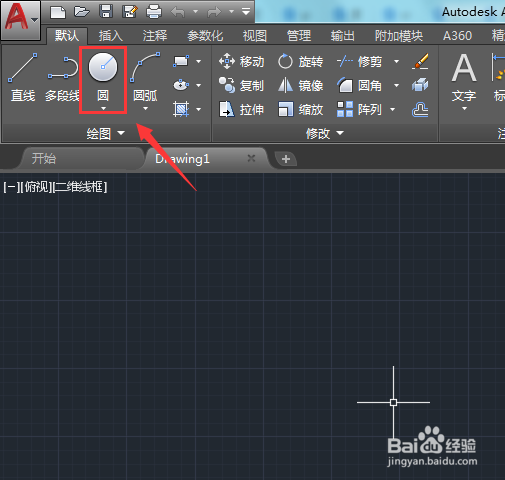The height and width of the screenshot is (480, 505).
Task: Click the 镜像 mirror tool
Action: (300, 86)
